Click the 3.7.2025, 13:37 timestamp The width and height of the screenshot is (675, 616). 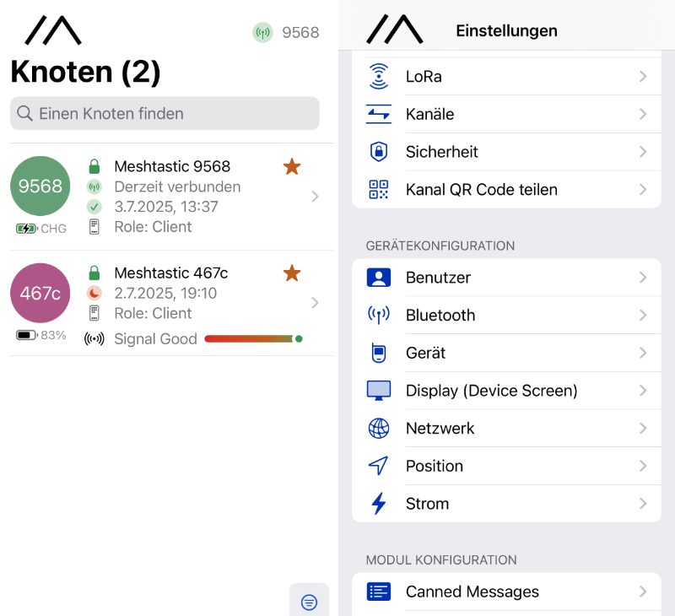(x=166, y=207)
